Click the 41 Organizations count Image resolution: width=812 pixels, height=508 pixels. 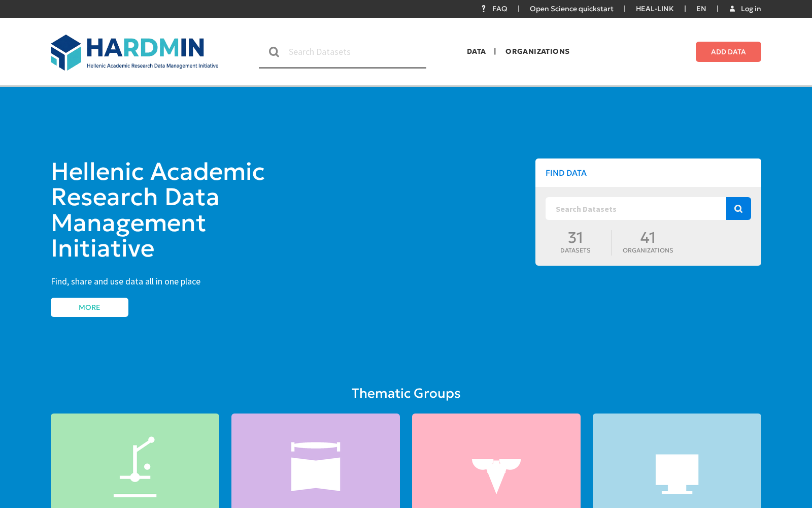tap(648, 242)
